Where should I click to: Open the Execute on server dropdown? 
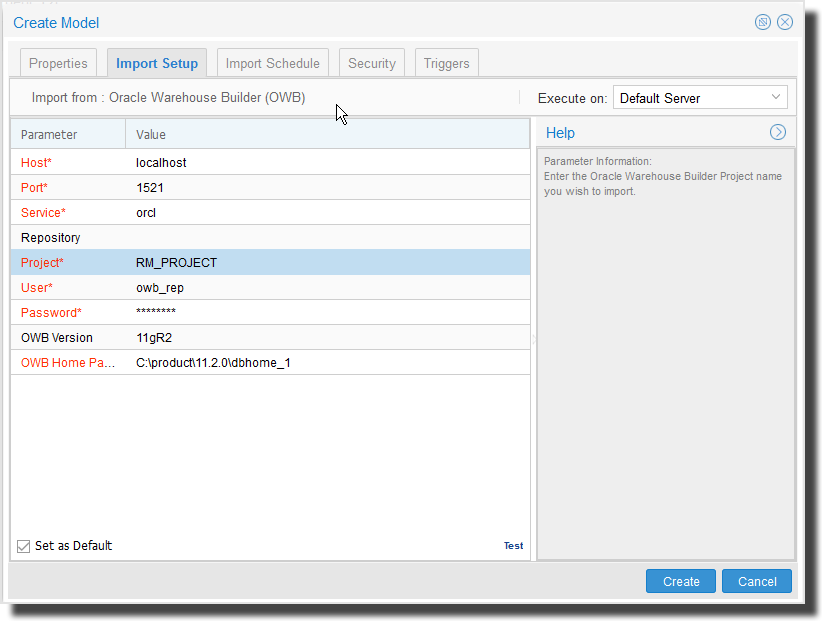(700, 98)
